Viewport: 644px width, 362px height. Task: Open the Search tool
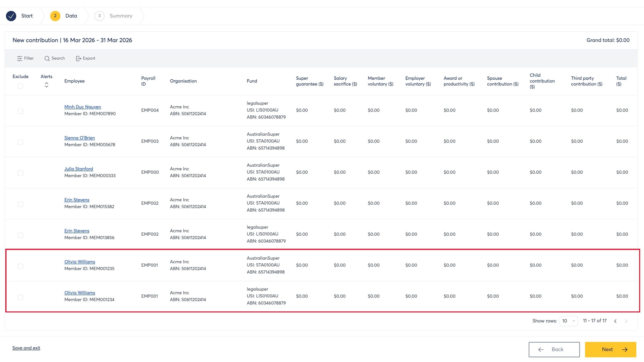click(x=54, y=58)
